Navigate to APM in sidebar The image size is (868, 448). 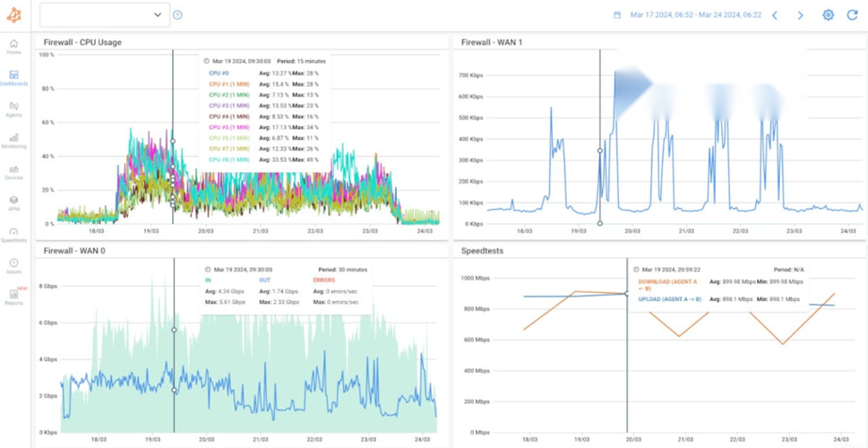click(13, 202)
